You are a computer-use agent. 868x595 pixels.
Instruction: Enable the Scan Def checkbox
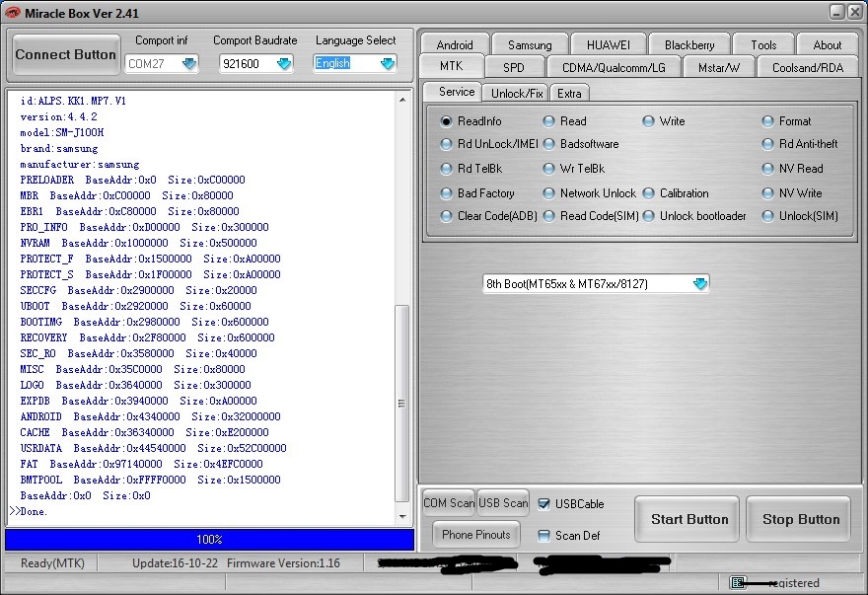tap(543, 535)
